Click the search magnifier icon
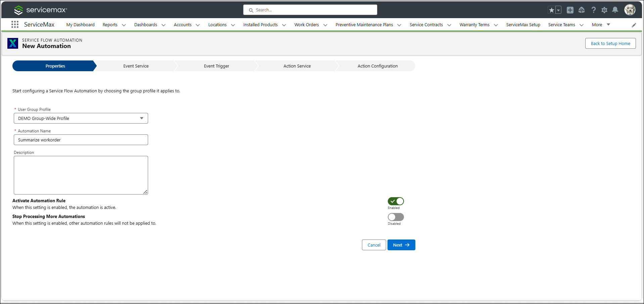 251,10
